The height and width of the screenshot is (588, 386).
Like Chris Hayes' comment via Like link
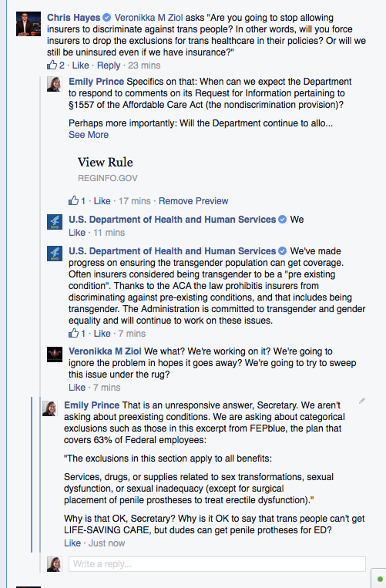click(81, 66)
